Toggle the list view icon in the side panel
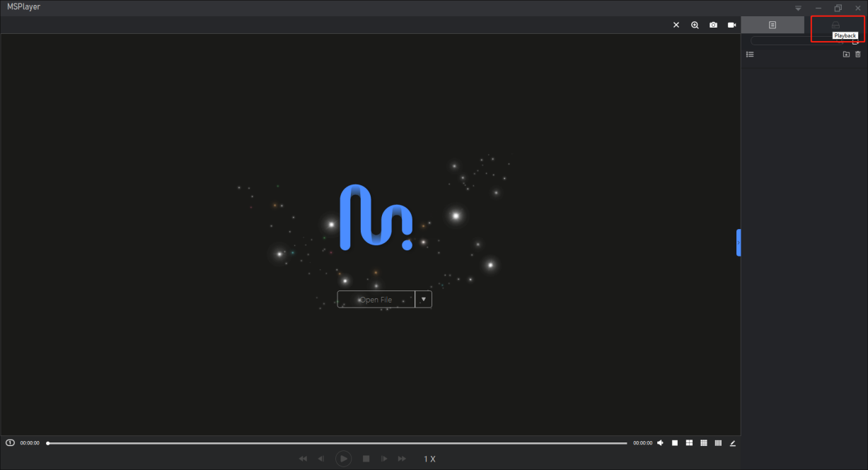The width and height of the screenshot is (868, 470). coord(750,54)
